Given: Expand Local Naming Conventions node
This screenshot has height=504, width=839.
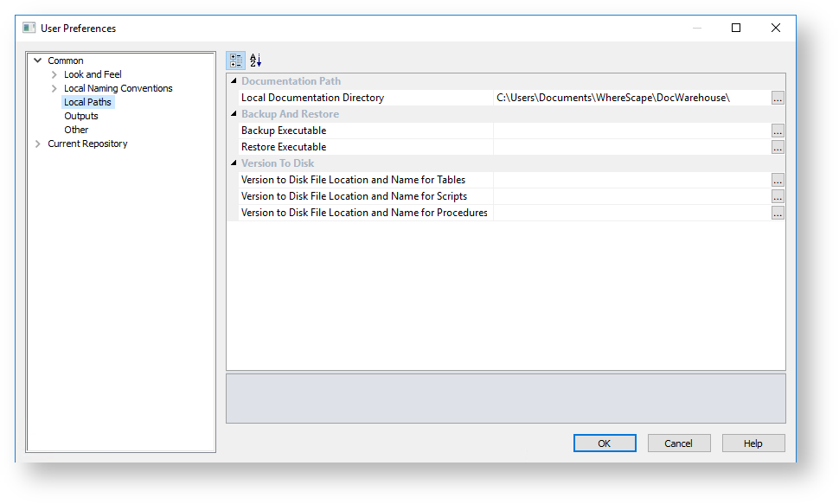Looking at the screenshot, I should [x=54, y=88].
